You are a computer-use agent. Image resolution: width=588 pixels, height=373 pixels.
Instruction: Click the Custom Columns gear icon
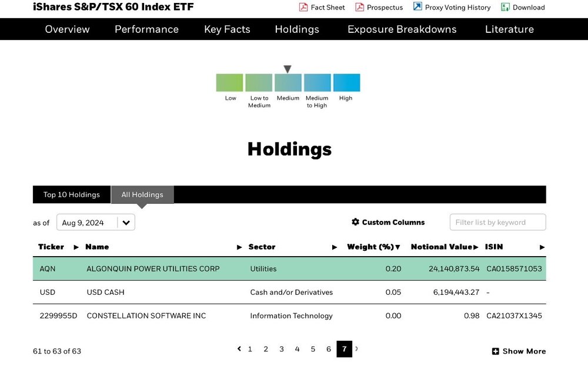coord(355,221)
